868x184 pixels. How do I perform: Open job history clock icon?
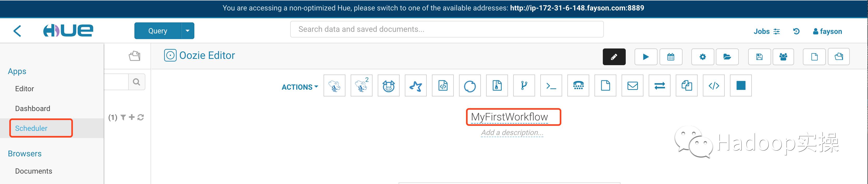point(796,31)
